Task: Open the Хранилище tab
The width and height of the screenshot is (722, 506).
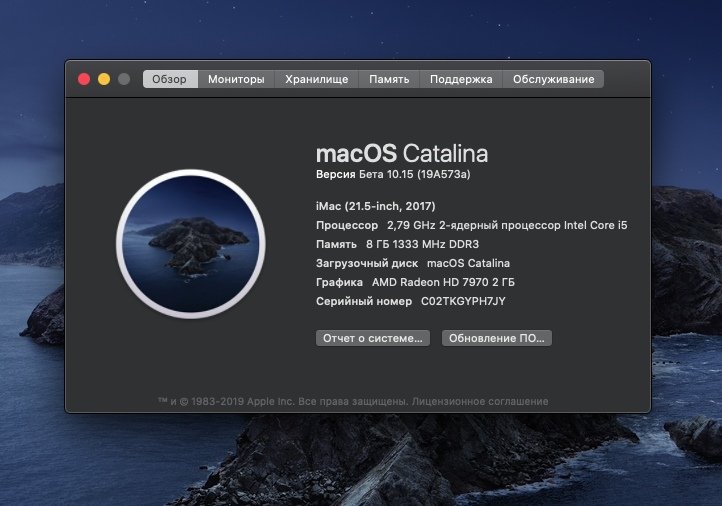Action: tap(316, 79)
